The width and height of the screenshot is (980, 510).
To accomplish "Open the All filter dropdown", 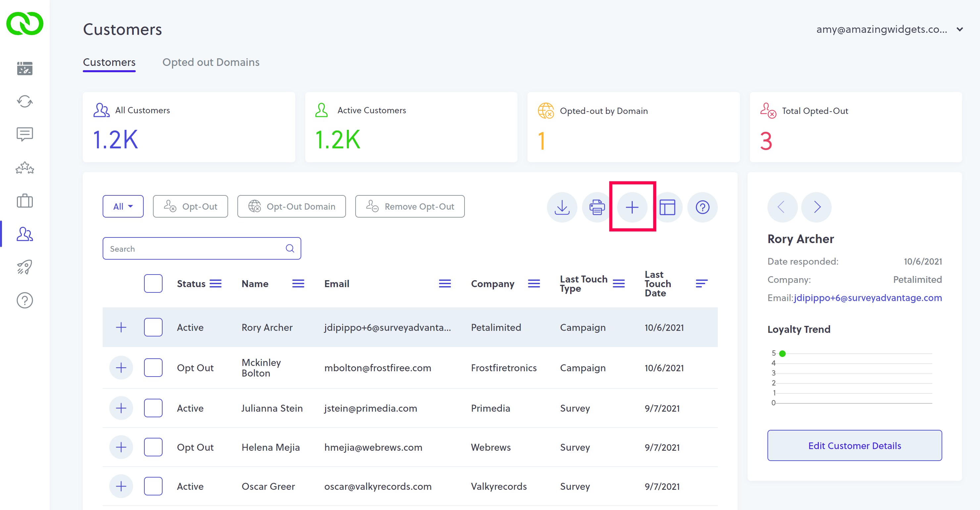I will (x=123, y=206).
